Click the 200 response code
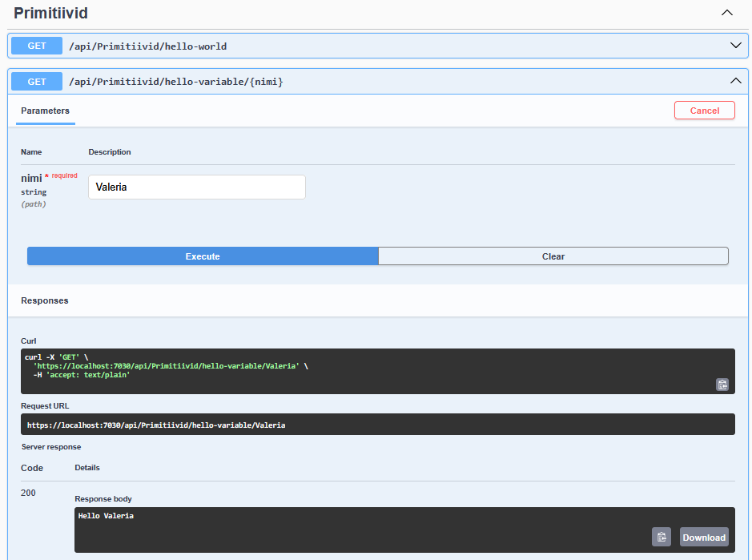 click(x=28, y=493)
